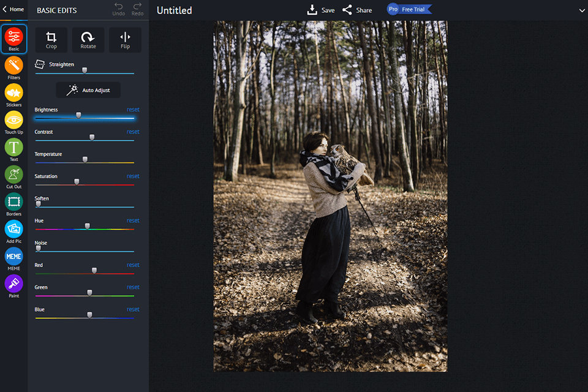
Task: Open the MEME maker
Action: pyautogui.click(x=13, y=256)
